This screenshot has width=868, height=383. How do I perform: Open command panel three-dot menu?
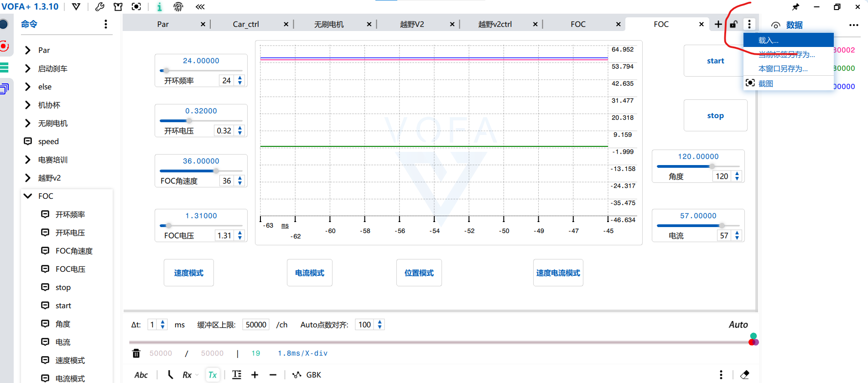click(x=106, y=24)
